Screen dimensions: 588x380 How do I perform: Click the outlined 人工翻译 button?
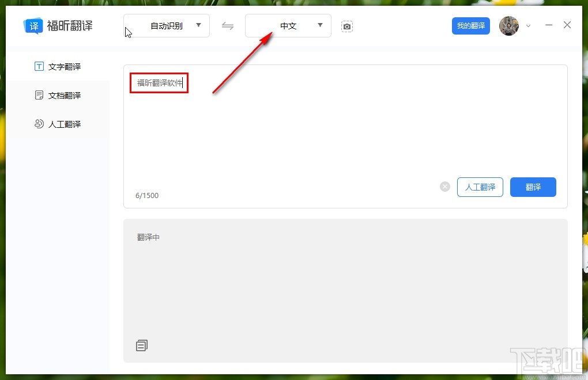pyautogui.click(x=480, y=187)
